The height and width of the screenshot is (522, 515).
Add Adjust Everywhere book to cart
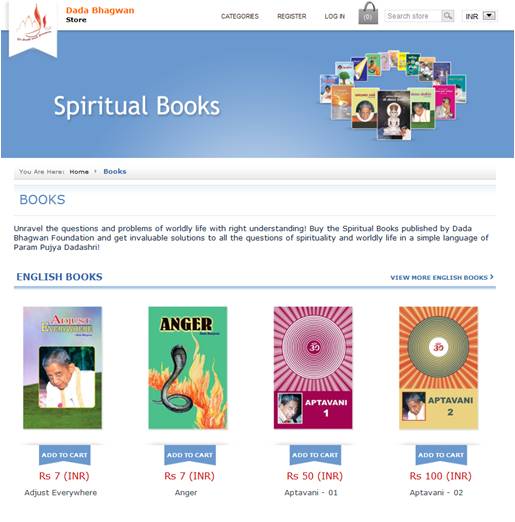tap(64, 455)
